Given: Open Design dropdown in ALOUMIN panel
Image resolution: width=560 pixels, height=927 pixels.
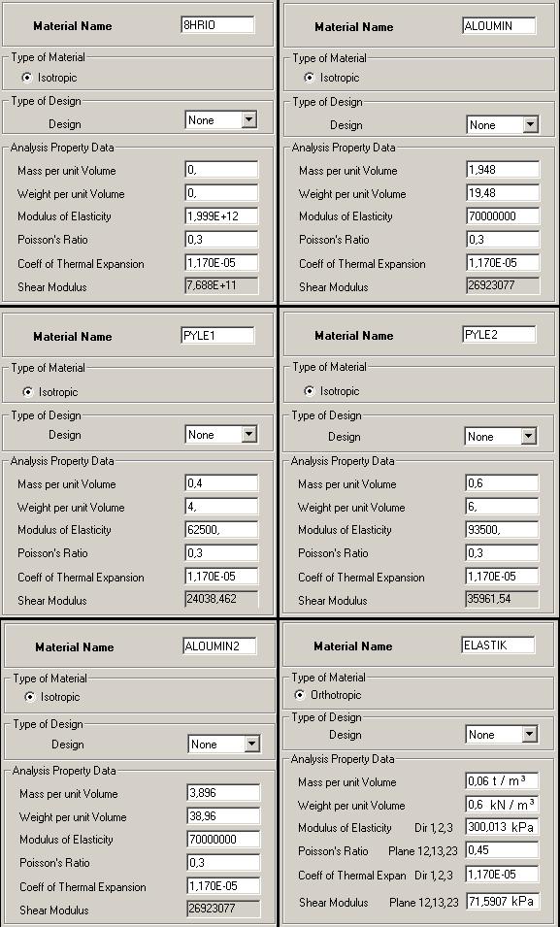Looking at the screenshot, I should coord(502,125).
